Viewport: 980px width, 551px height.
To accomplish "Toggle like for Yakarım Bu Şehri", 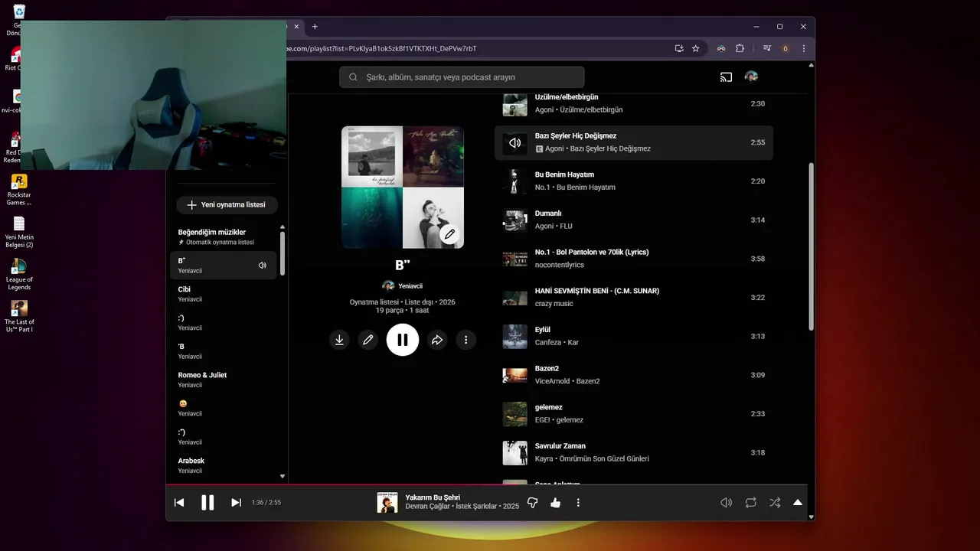I will (555, 503).
